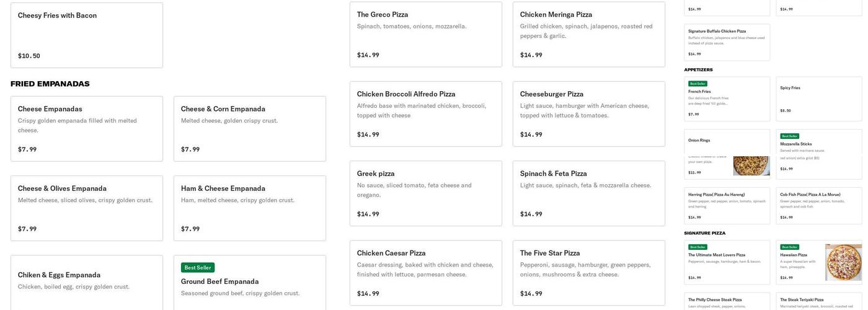Select the Chicken Meringa Pizza
The width and height of the screenshot is (868, 310).
[588, 34]
